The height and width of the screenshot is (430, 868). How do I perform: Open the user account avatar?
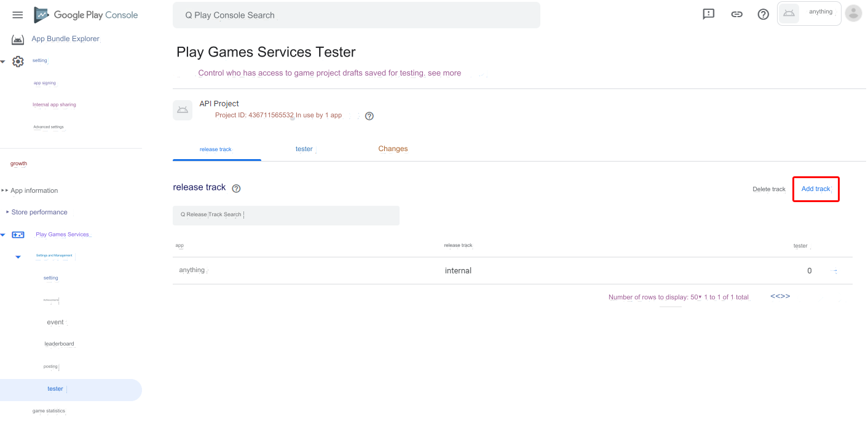(853, 14)
